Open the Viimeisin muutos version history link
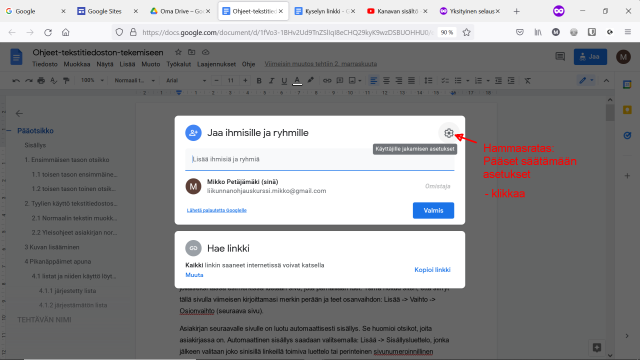Viewport: 640px width, 360px height. click(321, 64)
